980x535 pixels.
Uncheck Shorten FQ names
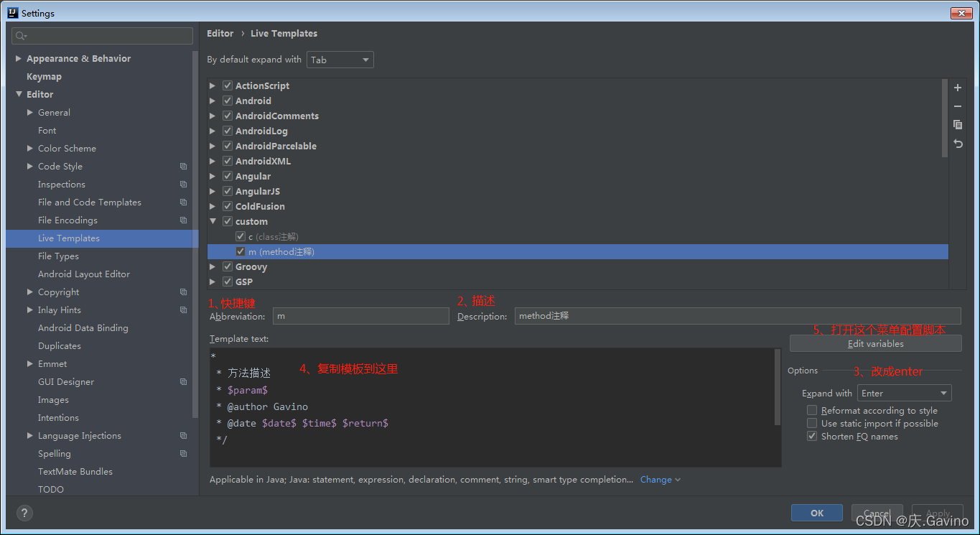point(812,436)
